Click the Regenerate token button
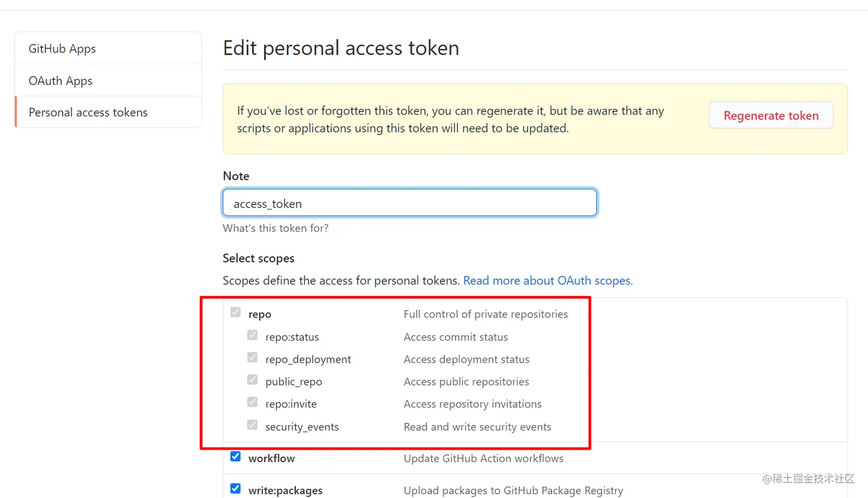Image resolution: width=868 pixels, height=498 pixels. point(770,115)
